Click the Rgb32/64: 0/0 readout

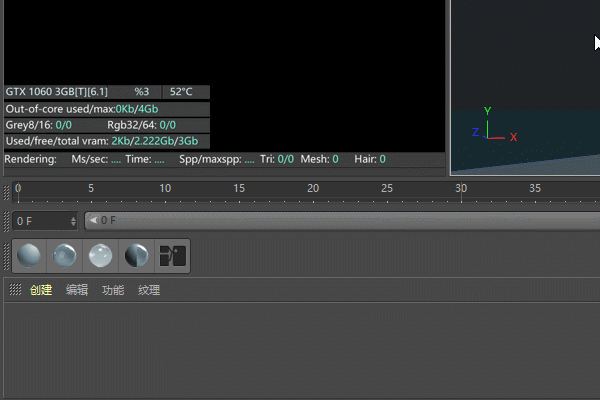[x=141, y=125]
